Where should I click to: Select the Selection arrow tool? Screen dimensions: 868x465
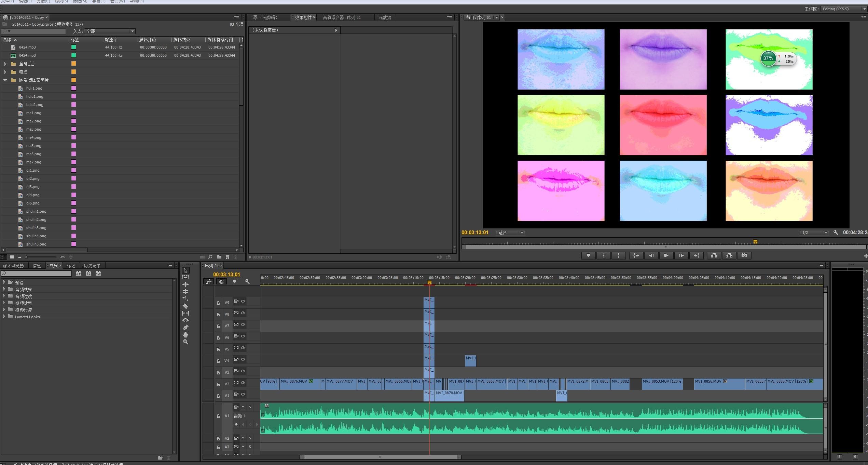click(185, 270)
